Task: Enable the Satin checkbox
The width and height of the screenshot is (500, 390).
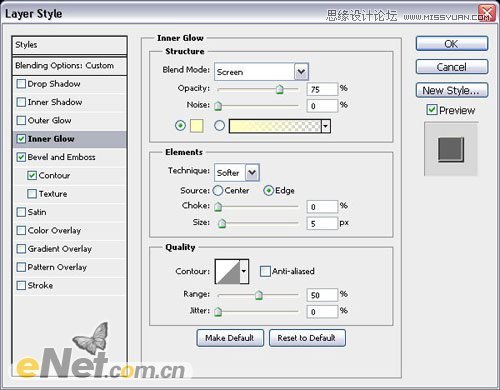Action: coord(21,212)
